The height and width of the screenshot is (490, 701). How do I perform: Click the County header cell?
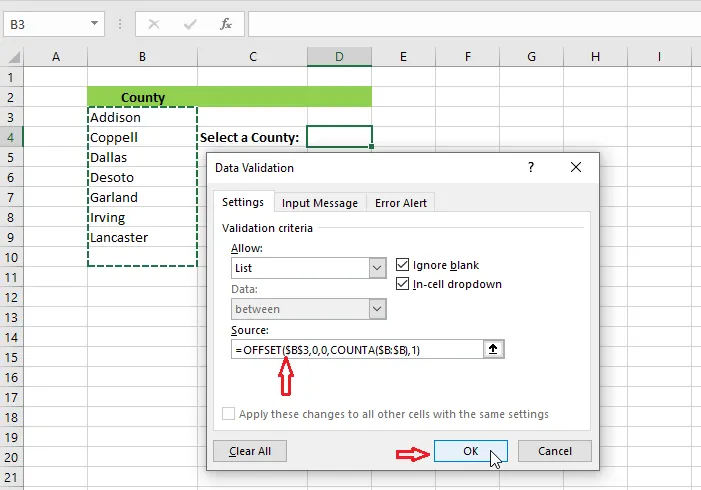tap(143, 97)
